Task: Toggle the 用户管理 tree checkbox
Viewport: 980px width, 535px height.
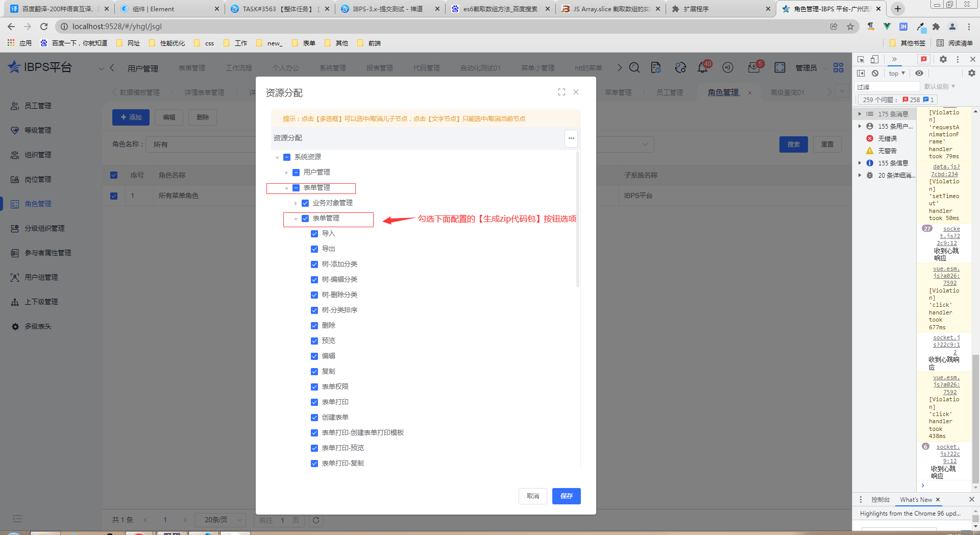Action: pyautogui.click(x=296, y=173)
